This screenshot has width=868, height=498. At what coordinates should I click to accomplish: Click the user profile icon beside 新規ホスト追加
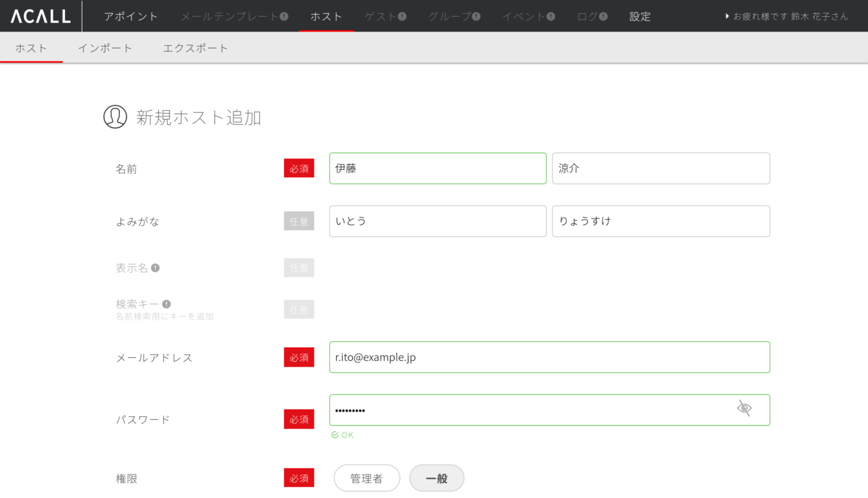click(115, 116)
